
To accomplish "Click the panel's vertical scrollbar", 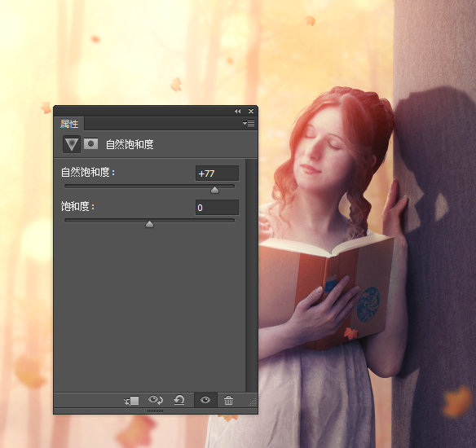I will (251, 275).
